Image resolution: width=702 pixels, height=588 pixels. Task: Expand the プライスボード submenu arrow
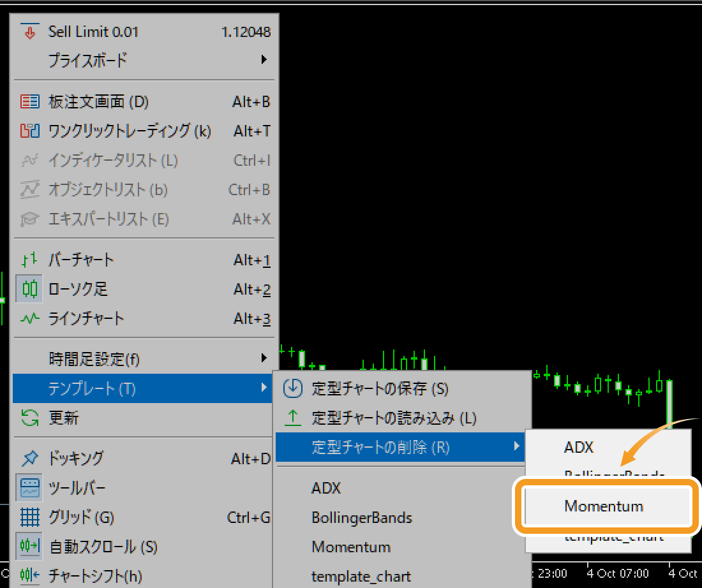pyautogui.click(x=264, y=59)
